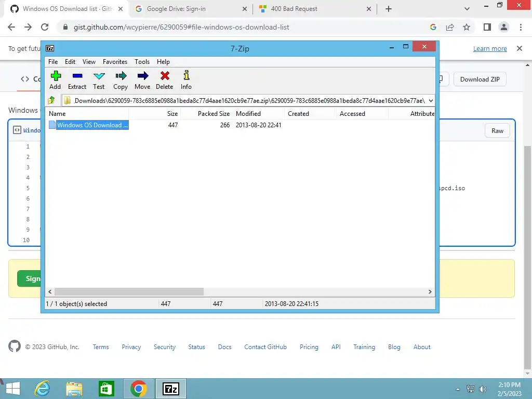Open Chrome tab search dropdown
The height and width of the screenshot is (399, 532).
pyautogui.click(x=467, y=9)
